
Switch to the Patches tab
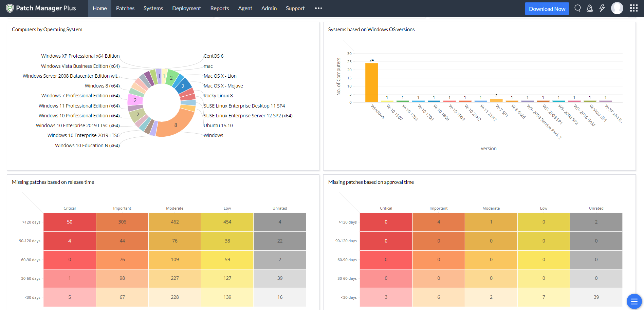click(x=125, y=8)
